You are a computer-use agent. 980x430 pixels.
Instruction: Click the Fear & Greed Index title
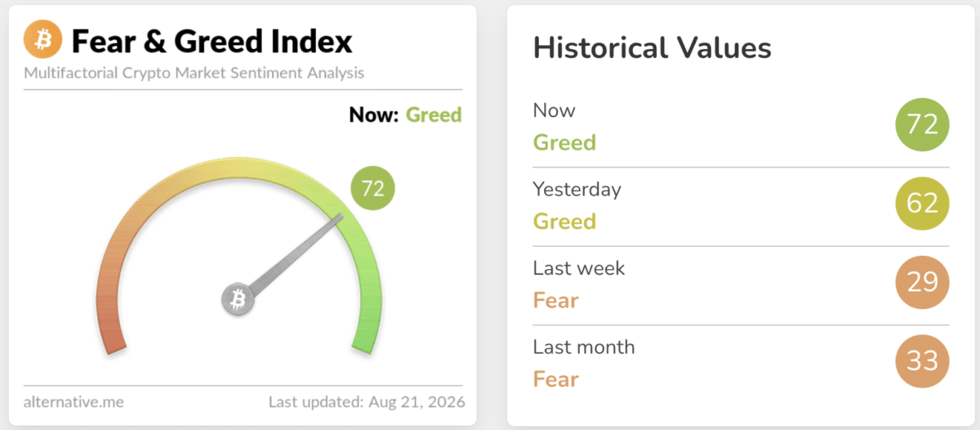tap(212, 41)
